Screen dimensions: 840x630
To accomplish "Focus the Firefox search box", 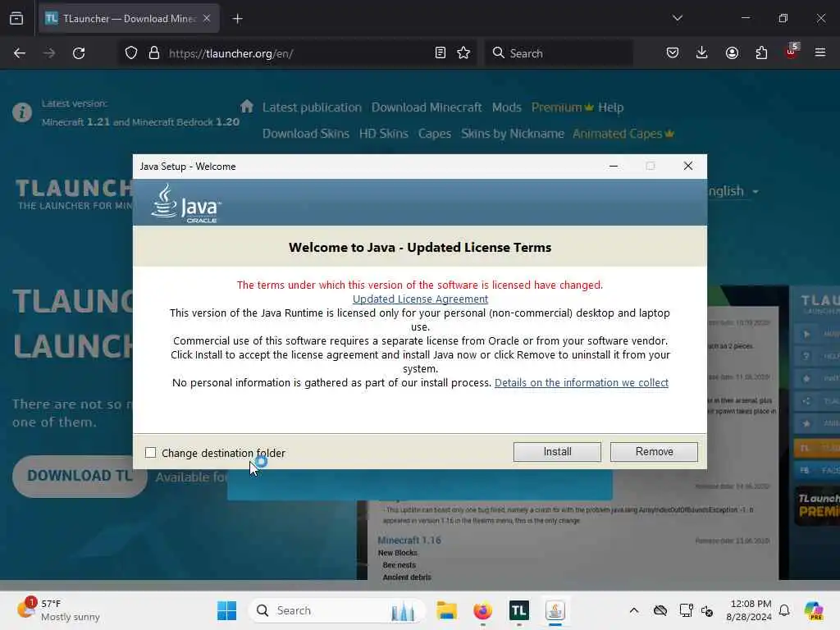I will pyautogui.click(x=559, y=53).
